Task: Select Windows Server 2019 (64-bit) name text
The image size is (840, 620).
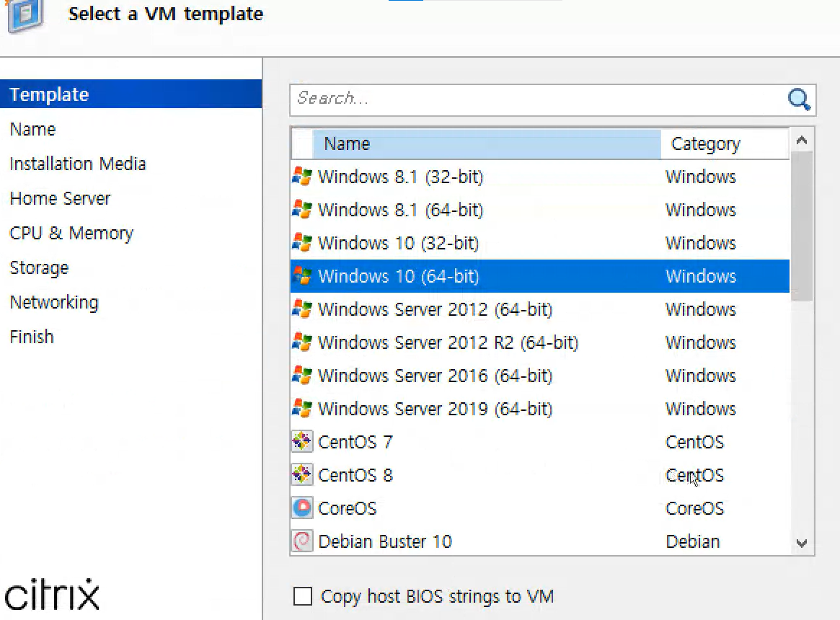Action: point(435,409)
